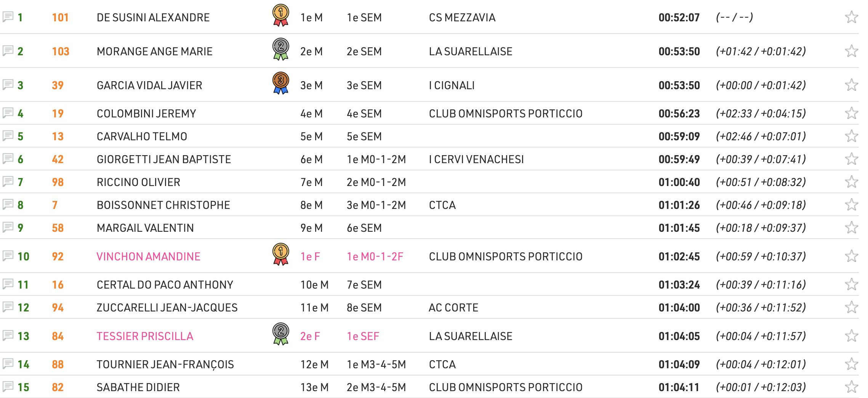Select Giorgetti Jean Baptiste's name
The height and width of the screenshot is (398, 868).
point(164,159)
